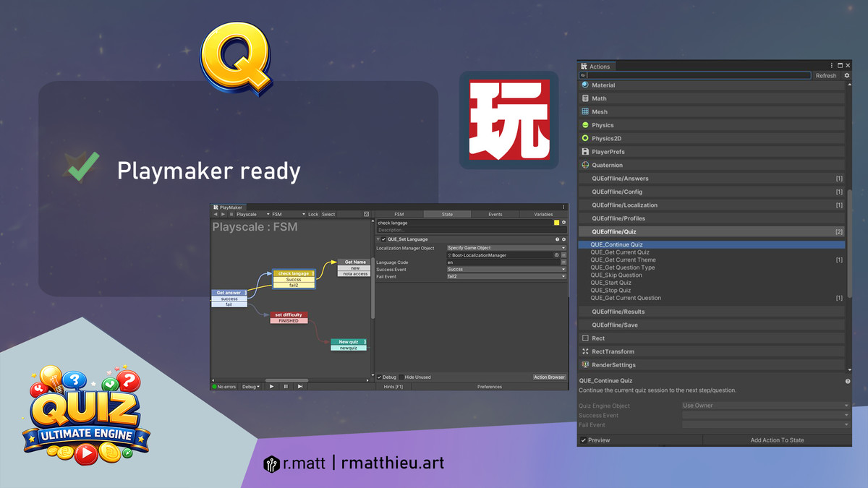Expand QUEoffline/Answers category
The image size is (868, 488).
[712, 179]
